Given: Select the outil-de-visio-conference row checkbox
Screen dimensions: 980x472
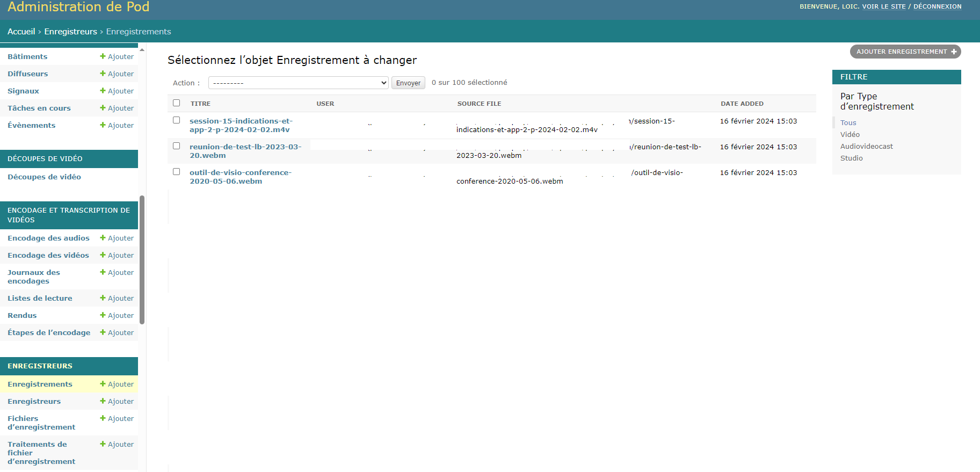Looking at the screenshot, I should (x=176, y=172).
